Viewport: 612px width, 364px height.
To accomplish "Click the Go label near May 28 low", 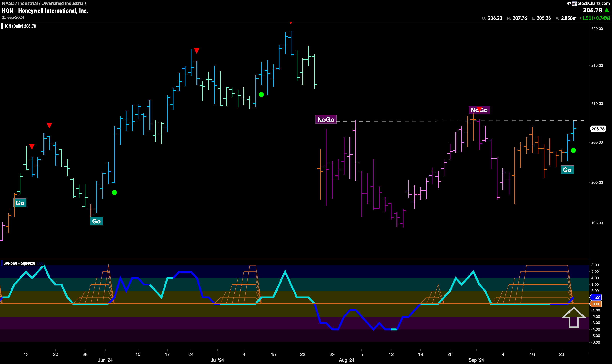I will (x=96, y=221).
